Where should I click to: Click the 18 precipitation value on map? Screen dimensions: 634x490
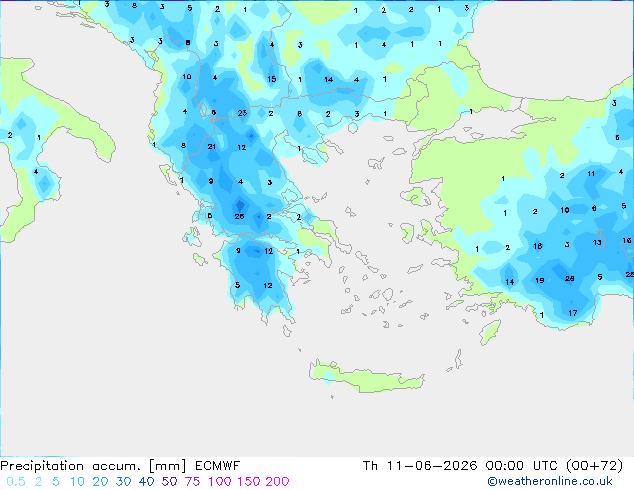point(537,246)
